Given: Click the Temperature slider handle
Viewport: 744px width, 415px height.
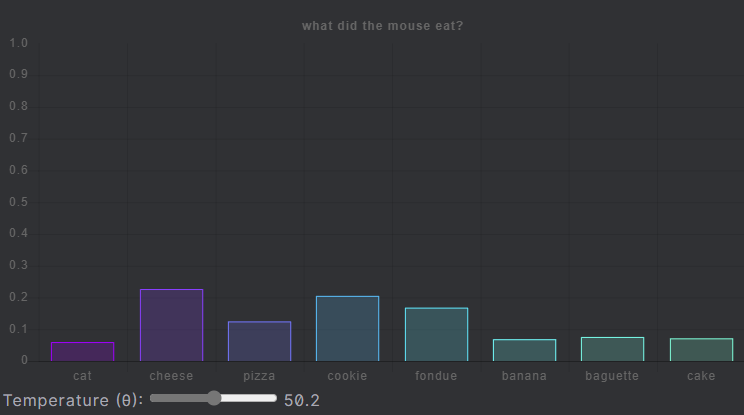Looking at the screenshot, I should pos(214,398).
